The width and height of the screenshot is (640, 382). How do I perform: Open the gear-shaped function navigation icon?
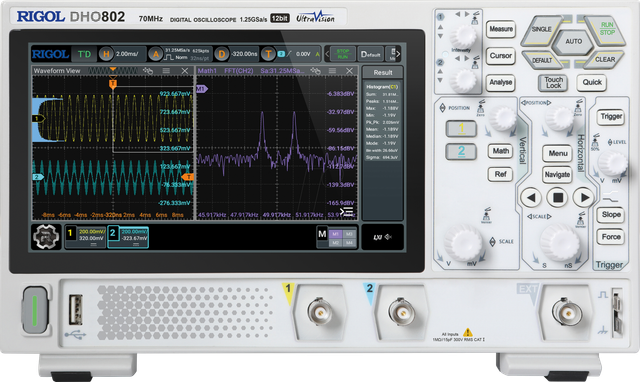[46, 236]
